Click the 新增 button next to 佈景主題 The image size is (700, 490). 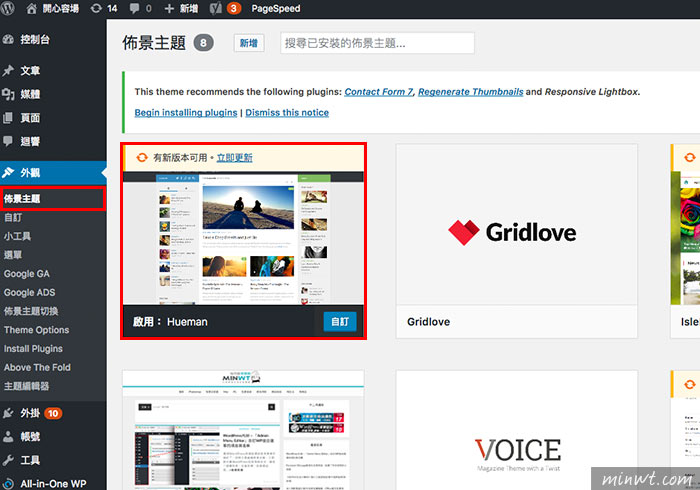pyautogui.click(x=249, y=43)
